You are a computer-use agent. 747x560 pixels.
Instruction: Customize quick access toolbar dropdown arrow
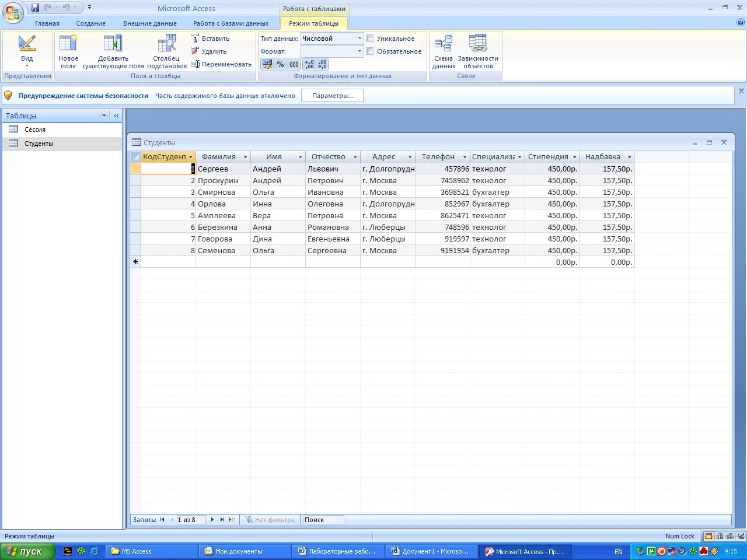tap(89, 8)
